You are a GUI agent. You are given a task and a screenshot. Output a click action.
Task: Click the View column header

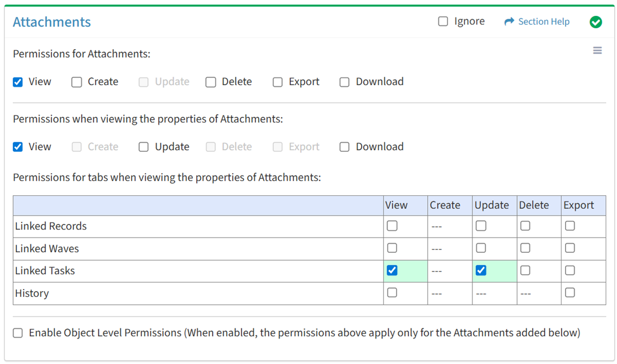pos(396,205)
